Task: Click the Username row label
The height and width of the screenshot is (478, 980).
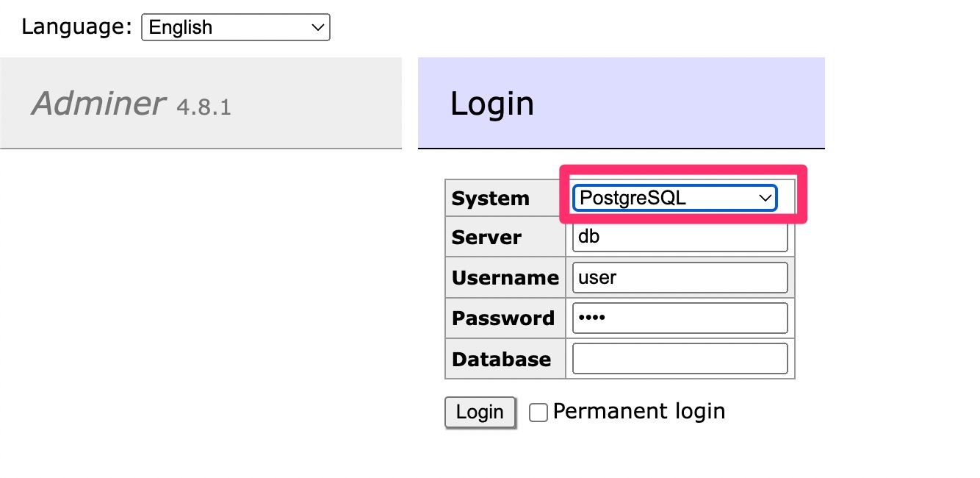Action: click(505, 278)
